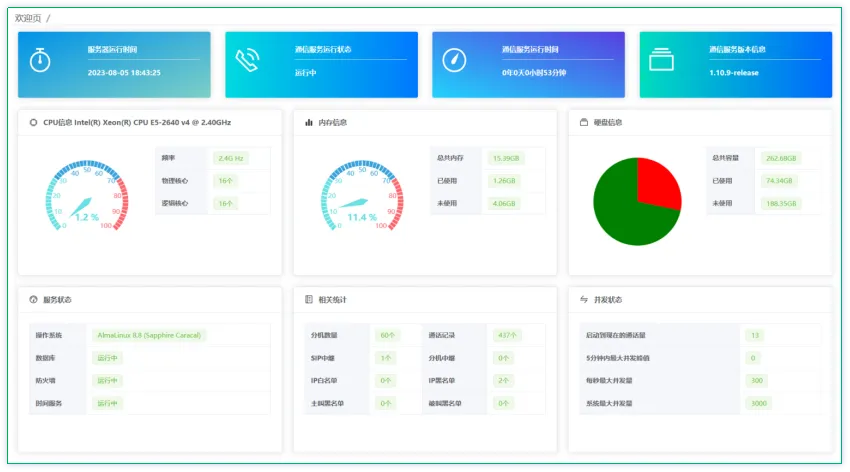The width and height of the screenshot is (850, 472).
Task: Click the 3000 system max concurrency tag
Action: [758, 403]
